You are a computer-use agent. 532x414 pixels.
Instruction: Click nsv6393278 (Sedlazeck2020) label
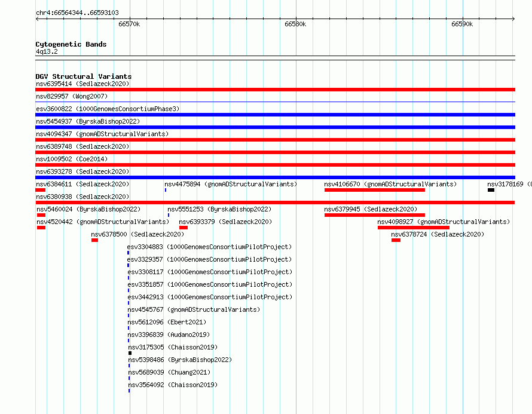(82, 171)
